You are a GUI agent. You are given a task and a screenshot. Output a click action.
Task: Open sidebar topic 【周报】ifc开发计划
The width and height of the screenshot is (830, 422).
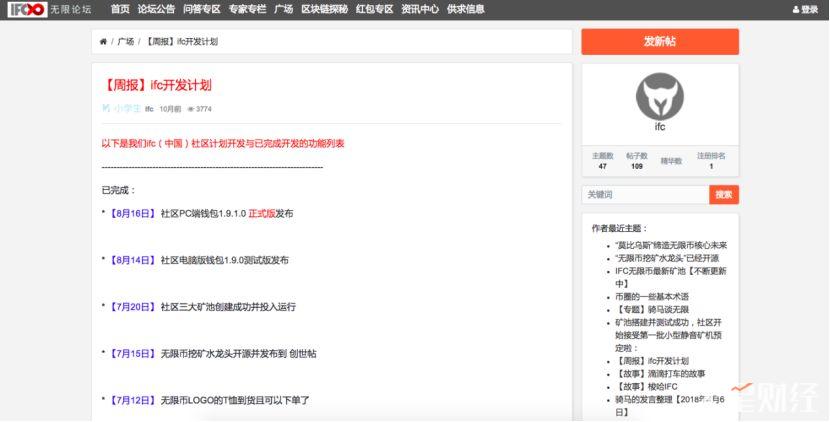click(x=652, y=361)
